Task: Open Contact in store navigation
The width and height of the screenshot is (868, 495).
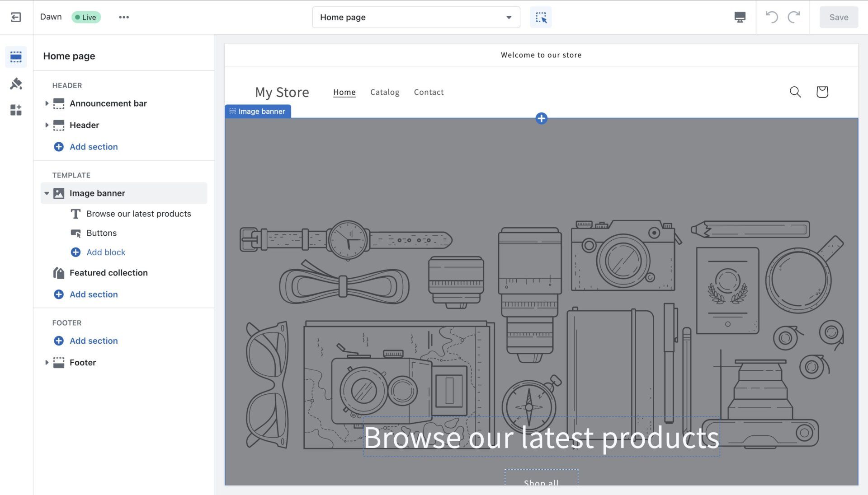Action: pyautogui.click(x=429, y=92)
